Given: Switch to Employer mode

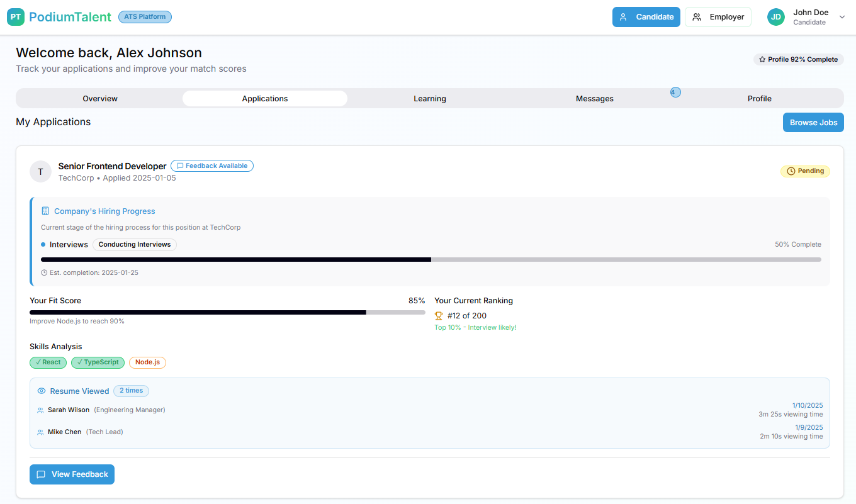Looking at the screenshot, I should [718, 17].
